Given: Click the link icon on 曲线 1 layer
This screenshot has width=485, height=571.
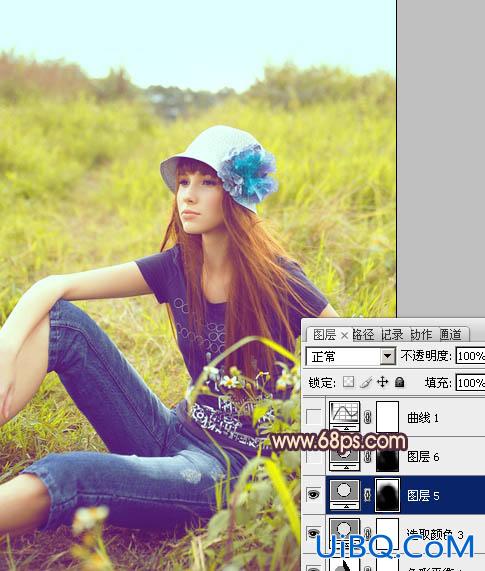Looking at the screenshot, I should coord(367,417).
